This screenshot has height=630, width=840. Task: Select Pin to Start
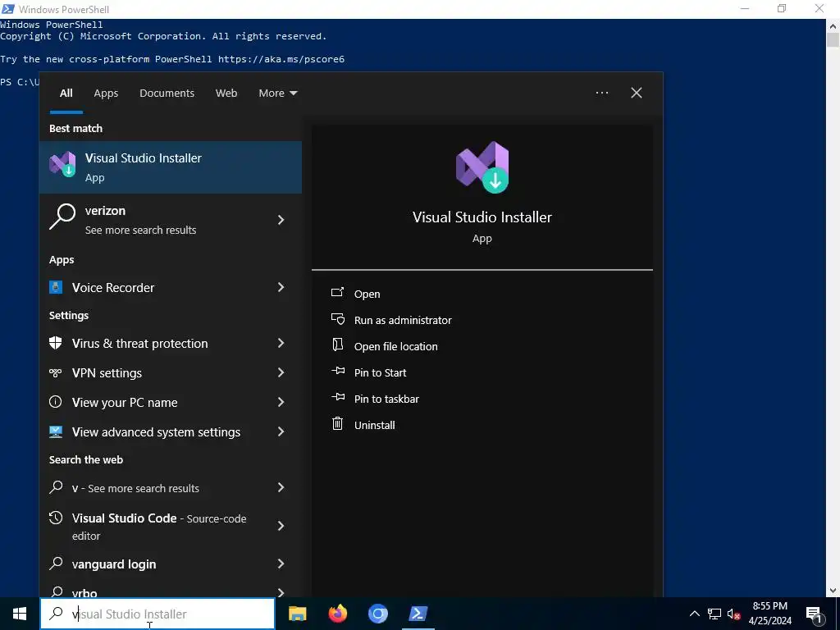coord(381,373)
